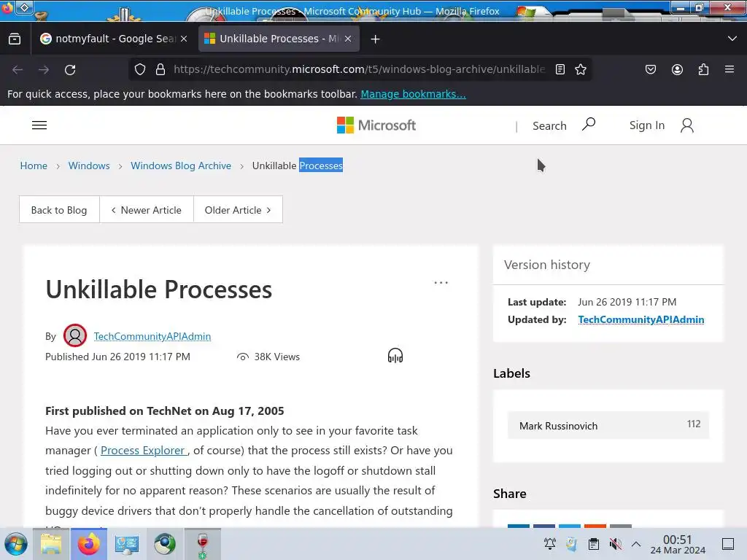Open the extensions puzzle icon
The image size is (747, 560).
(x=704, y=69)
